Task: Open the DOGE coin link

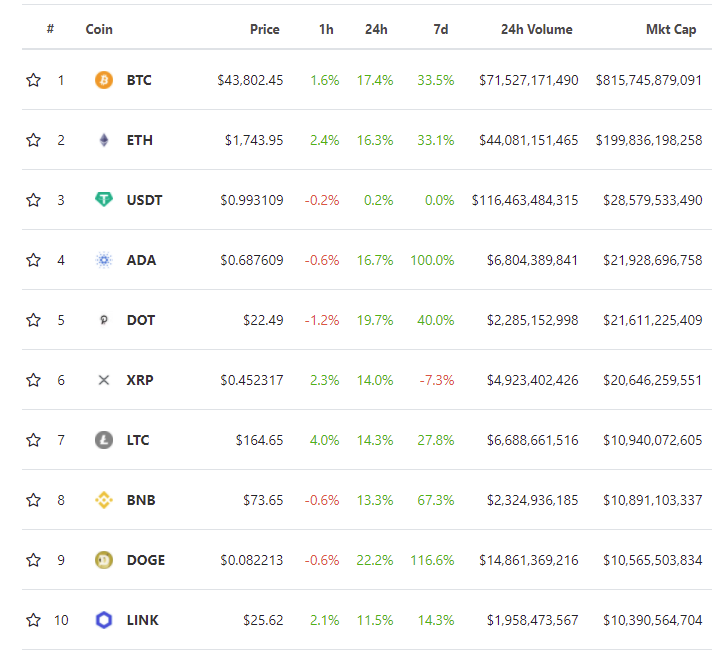Action: click(146, 560)
